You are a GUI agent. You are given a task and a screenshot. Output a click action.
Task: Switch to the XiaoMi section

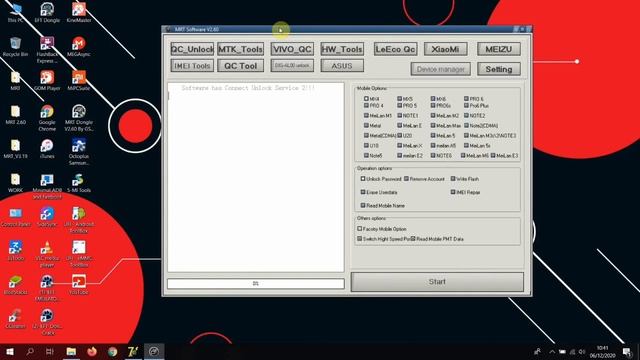coord(446,49)
